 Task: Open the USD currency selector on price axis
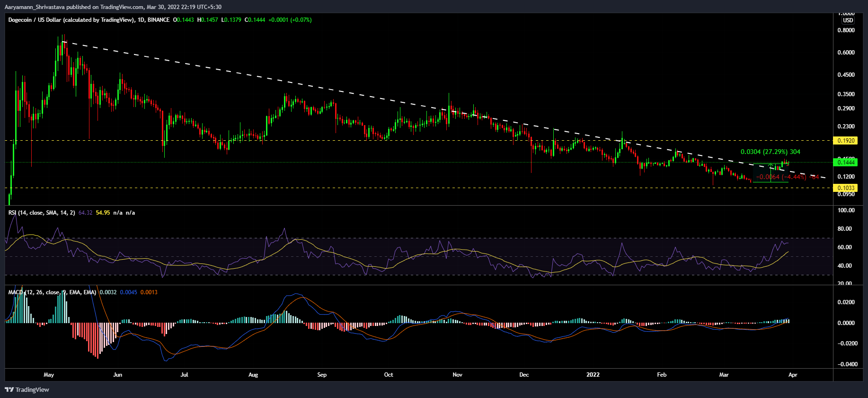(x=848, y=20)
